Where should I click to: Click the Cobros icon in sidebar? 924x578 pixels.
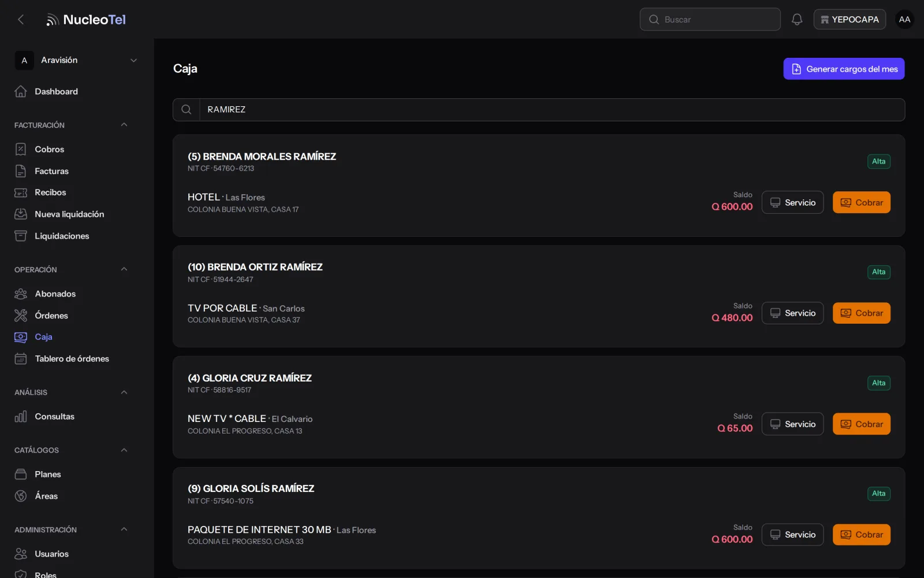pyautogui.click(x=21, y=149)
